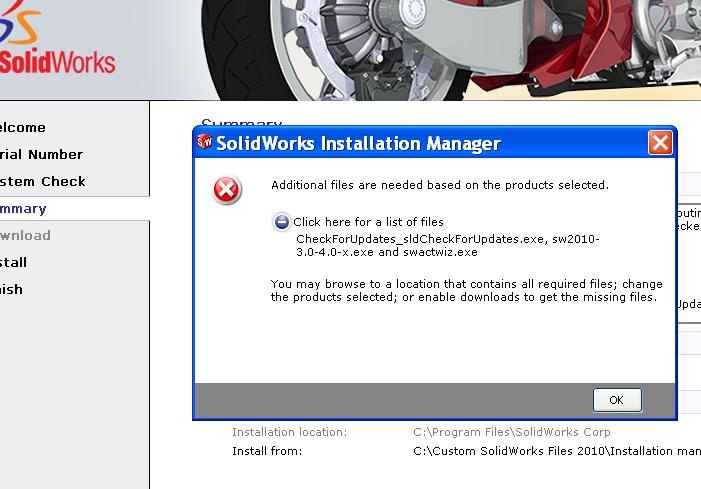Click the motorcycle banner image
Image resolution: width=701 pixels, height=489 pixels.
click(451, 50)
